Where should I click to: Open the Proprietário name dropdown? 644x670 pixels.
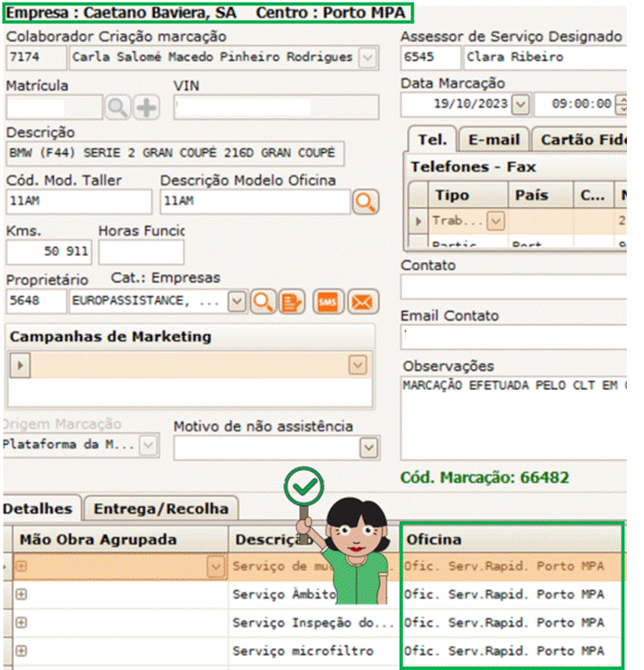point(237,302)
